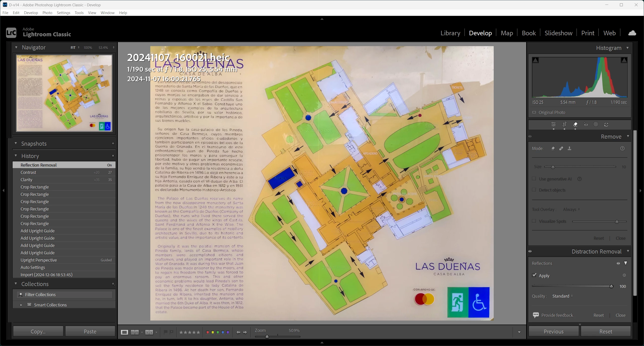The width and height of the screenshot is (644, 346).
Task: Enable Visualize Spots checkbox
Action: tap(534, 221)
